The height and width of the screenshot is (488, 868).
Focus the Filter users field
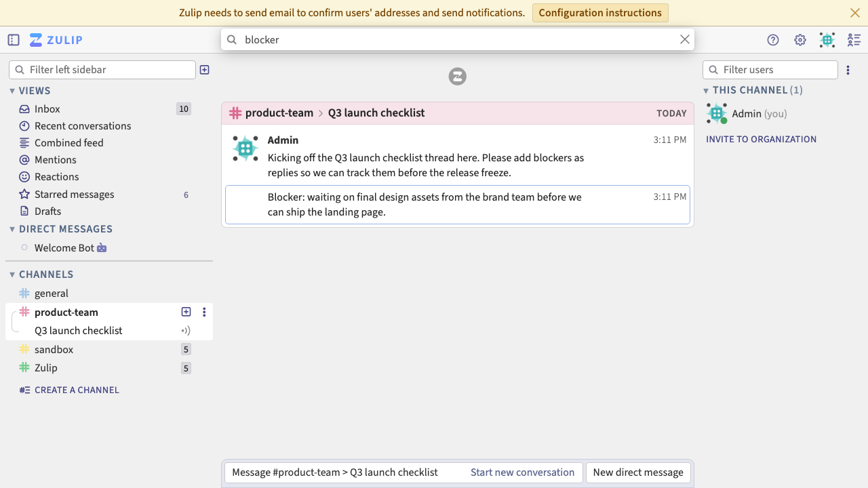770,70
